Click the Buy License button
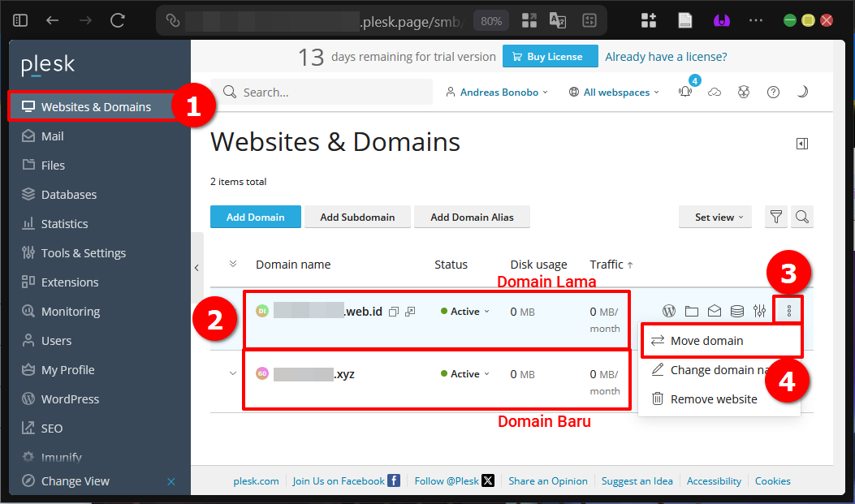 coord(550,56)
